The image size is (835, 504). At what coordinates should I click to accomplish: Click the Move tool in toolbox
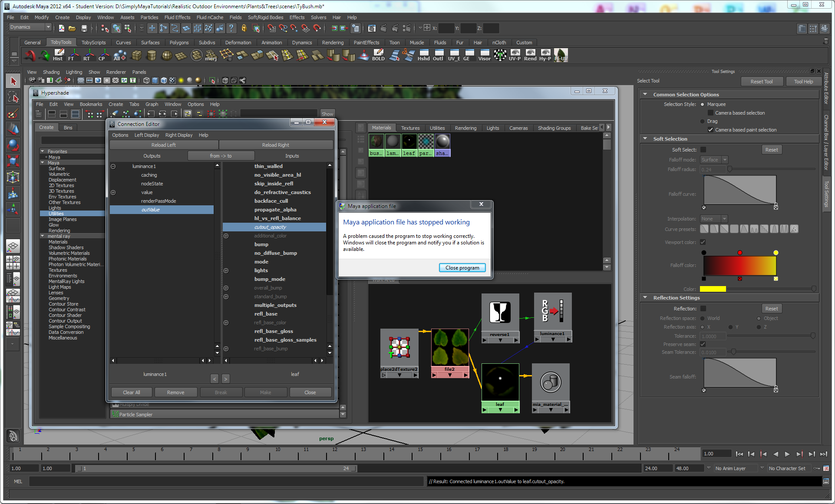13,129
